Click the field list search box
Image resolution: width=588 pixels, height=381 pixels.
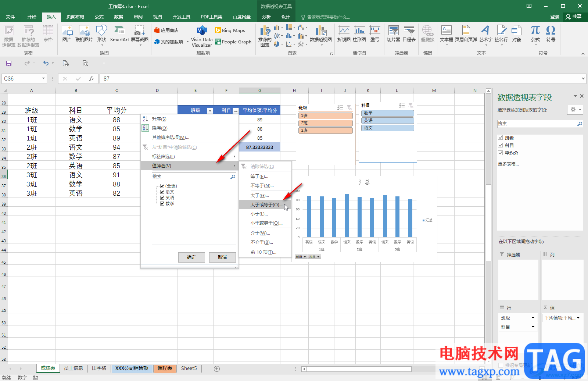540,124
